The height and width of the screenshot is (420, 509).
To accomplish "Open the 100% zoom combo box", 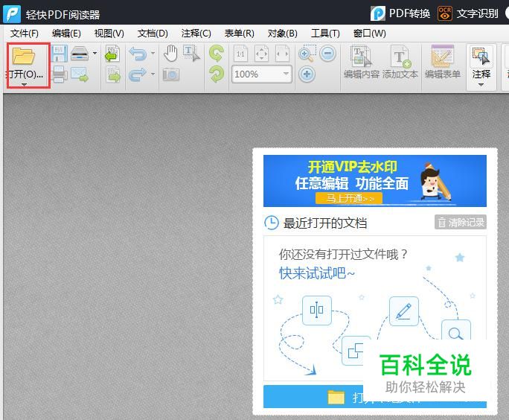I will click(x=262, y=74).
